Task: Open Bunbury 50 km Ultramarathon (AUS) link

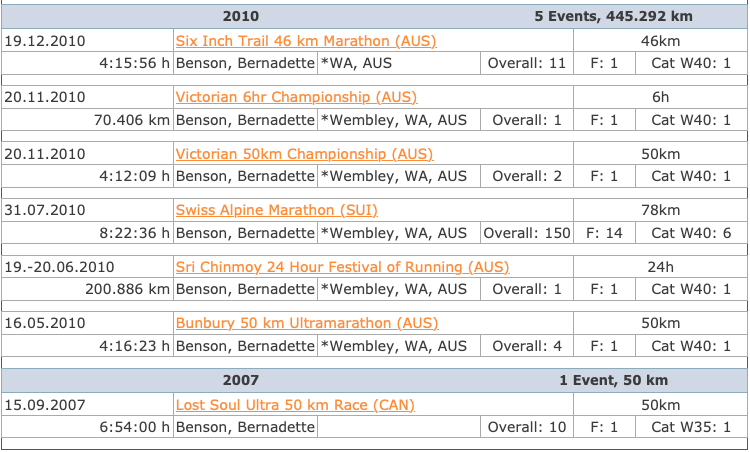Action: tap(307, 323)
